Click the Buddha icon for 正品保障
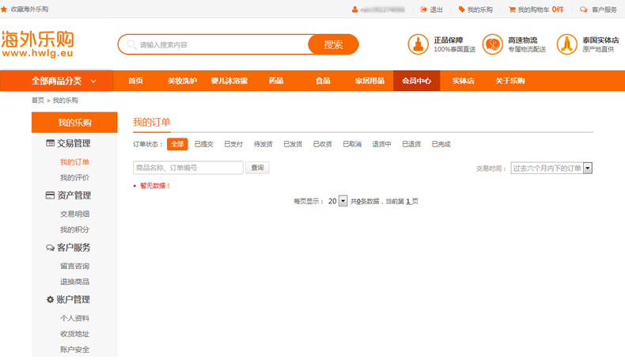 coord(418,44)
